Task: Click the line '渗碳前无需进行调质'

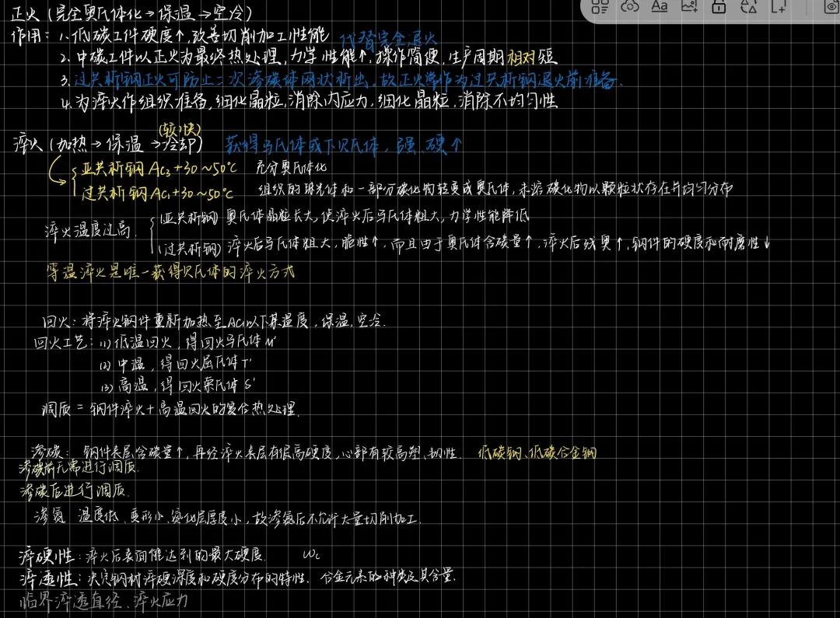Action: [79, 467]
